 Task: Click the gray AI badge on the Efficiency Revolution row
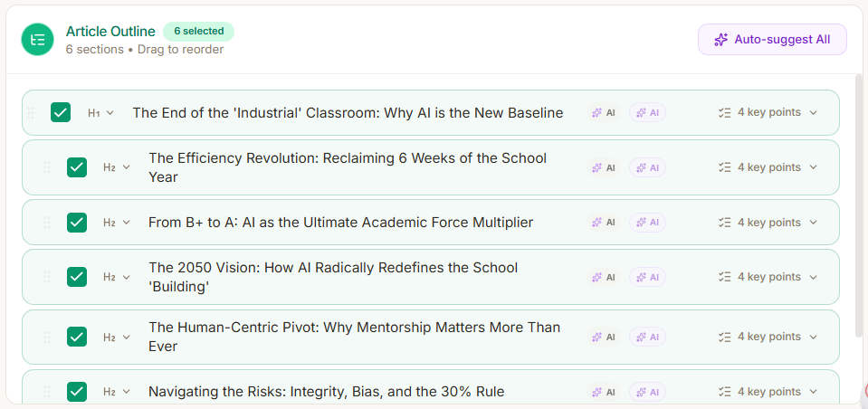604,167
